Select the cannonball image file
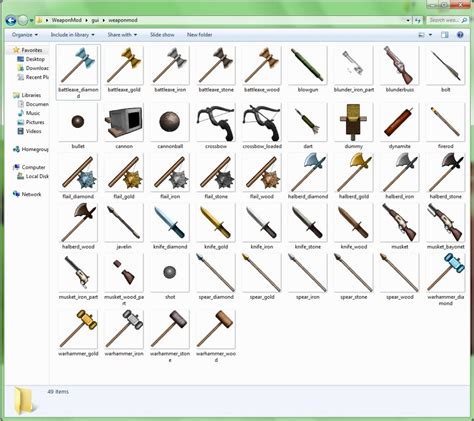The width and height of the screenshot is (474, 421). tap(170, 126)
